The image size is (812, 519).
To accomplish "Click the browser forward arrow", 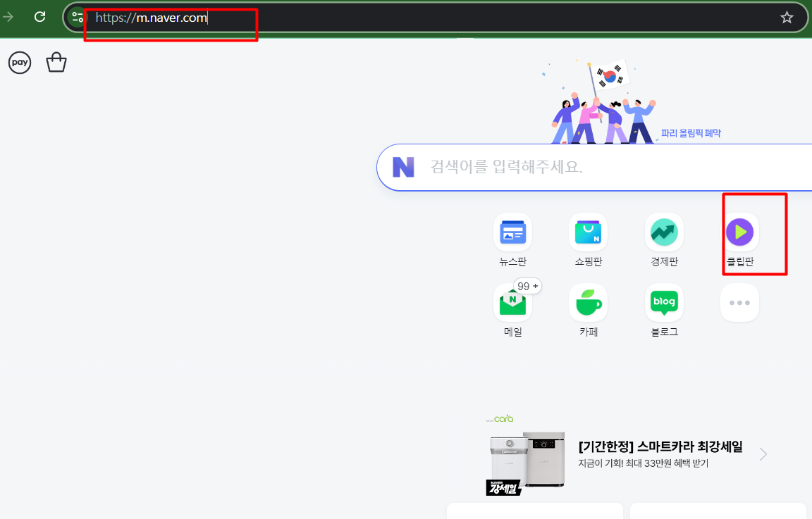I will click(x=8, y=17).
